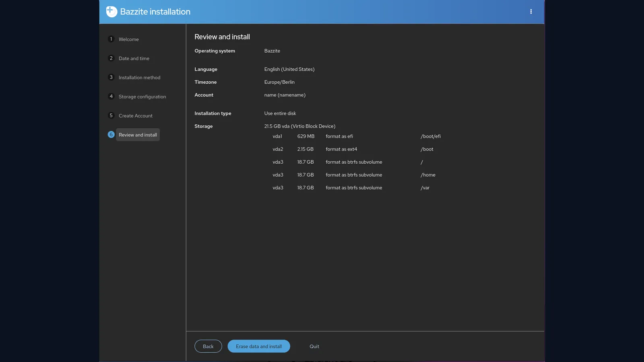Click the Use entire disk value
644x362 pixels.
click(x=280, y=113)
